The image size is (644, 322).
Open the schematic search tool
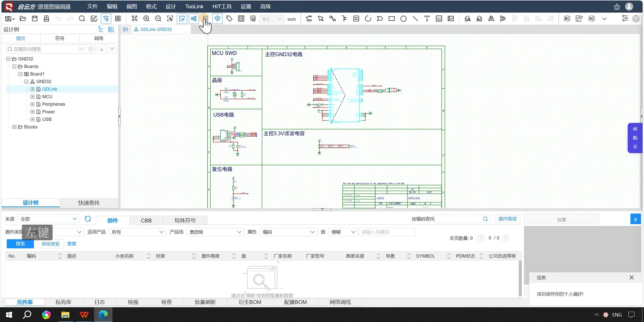(82, 18)
